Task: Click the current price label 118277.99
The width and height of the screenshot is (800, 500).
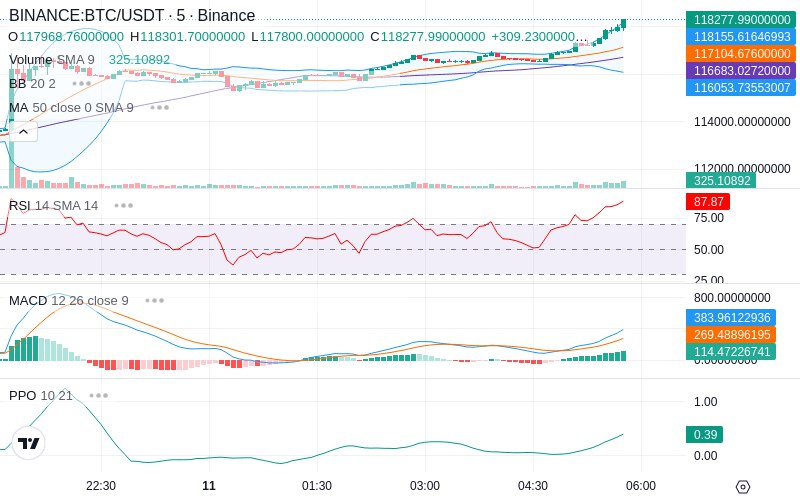Action: tap(741, 19)
